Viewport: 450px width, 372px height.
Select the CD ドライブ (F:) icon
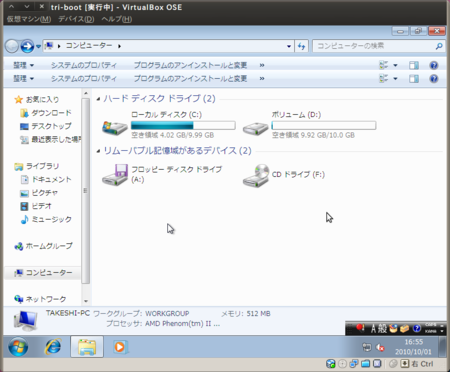255,175
